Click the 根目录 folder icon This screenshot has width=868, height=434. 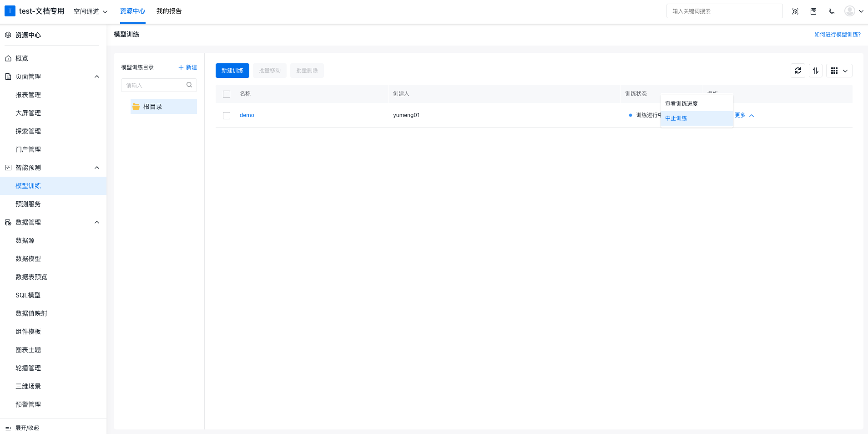pyautogui.click(x=136, y=107)
